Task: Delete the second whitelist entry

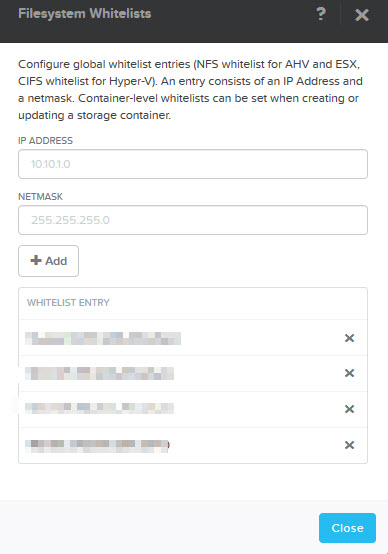Action: point(349,373)
